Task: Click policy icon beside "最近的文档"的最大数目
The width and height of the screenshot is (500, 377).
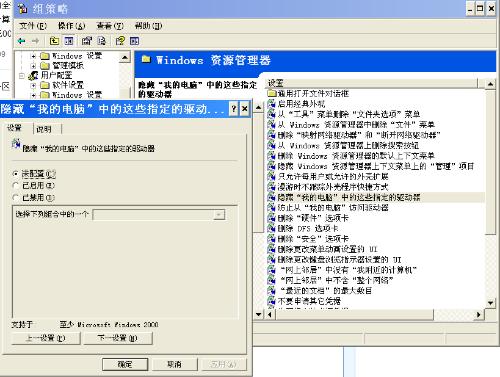Action: click(x=272, y=291)
